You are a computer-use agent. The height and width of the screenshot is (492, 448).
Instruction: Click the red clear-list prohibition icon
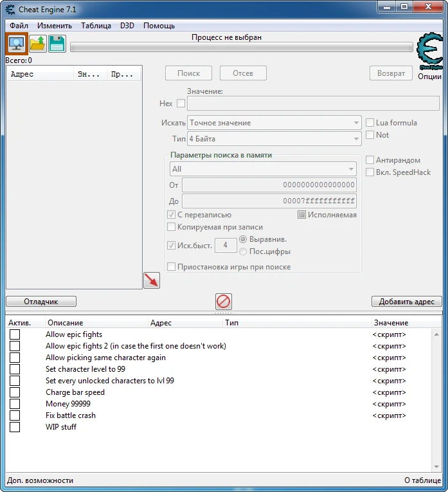pos(224,302)
